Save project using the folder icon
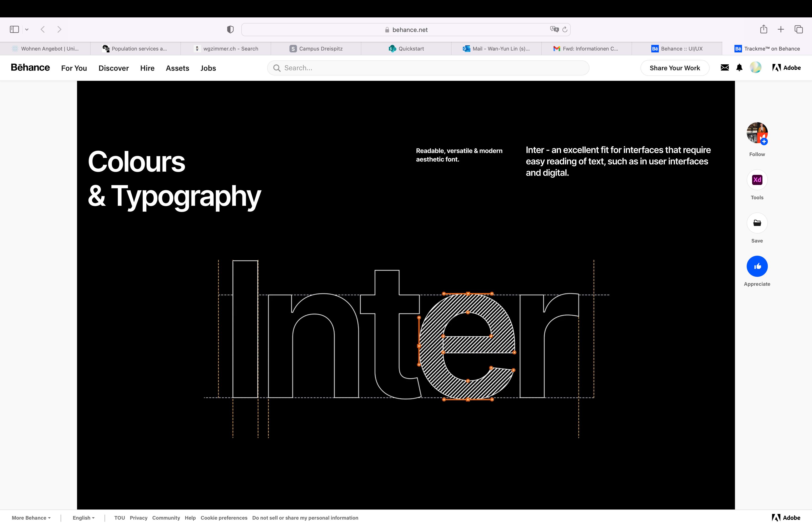This screenshot has height=525, width=812. (x=757, y=223)
